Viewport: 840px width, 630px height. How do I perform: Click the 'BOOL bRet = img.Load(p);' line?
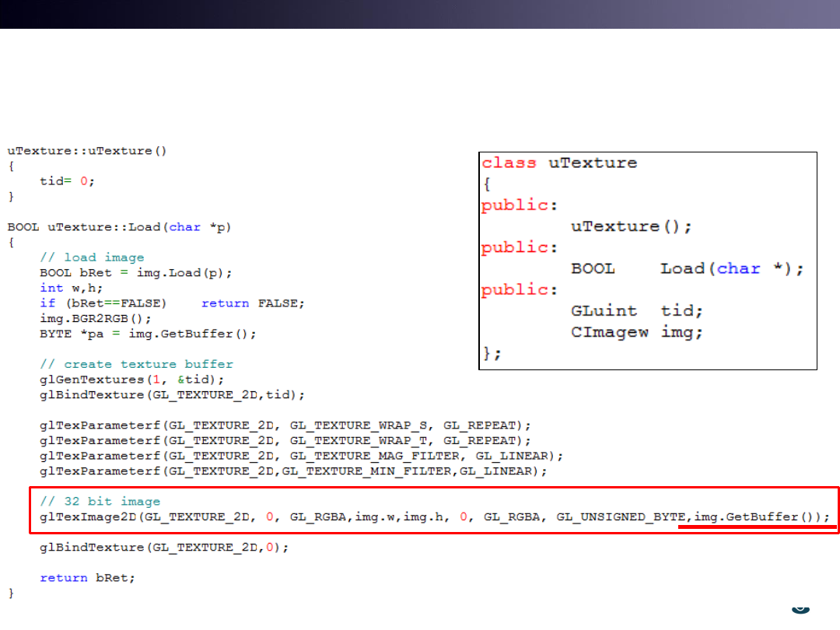coord(136,273)
